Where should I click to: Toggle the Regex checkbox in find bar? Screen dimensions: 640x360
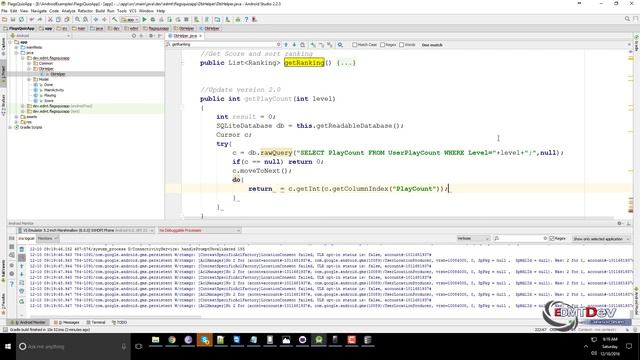click(382, 45)
